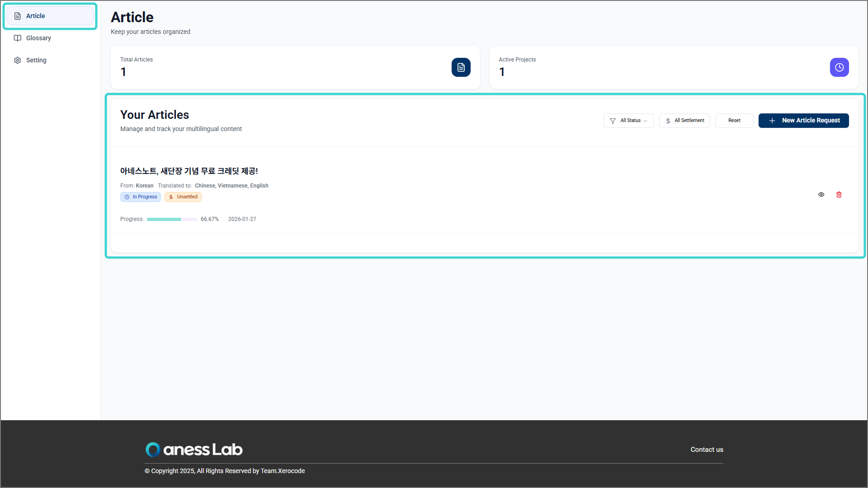The height and width of the screenshot is (488, 868).
Task: Click the Unsettled settlement badge
Action: click(183, 197)
